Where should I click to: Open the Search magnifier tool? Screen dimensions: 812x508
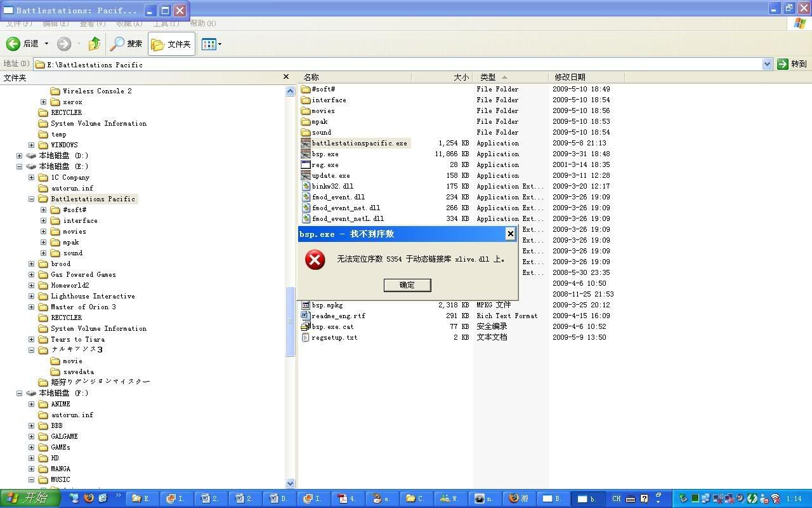[x=117, y=44]
